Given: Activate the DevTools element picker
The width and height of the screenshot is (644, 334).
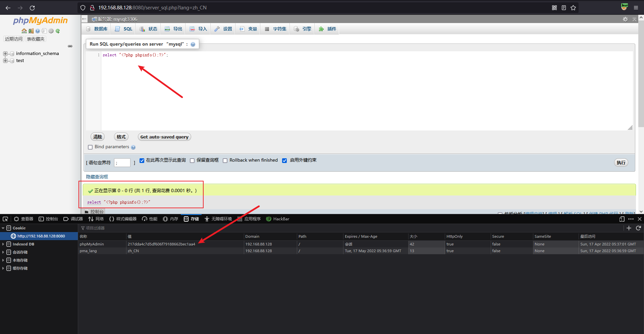Looking at the screenshot, I should point(5,219).
